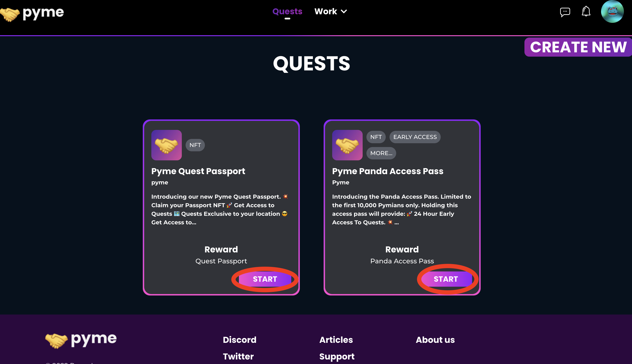Click the footer pyme logo
Viewport: 632px width, 364px height.
coord(81,340)
